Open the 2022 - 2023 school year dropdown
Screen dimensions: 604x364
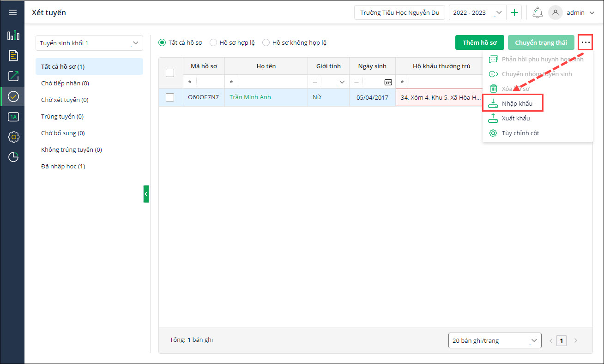point(477,13)
